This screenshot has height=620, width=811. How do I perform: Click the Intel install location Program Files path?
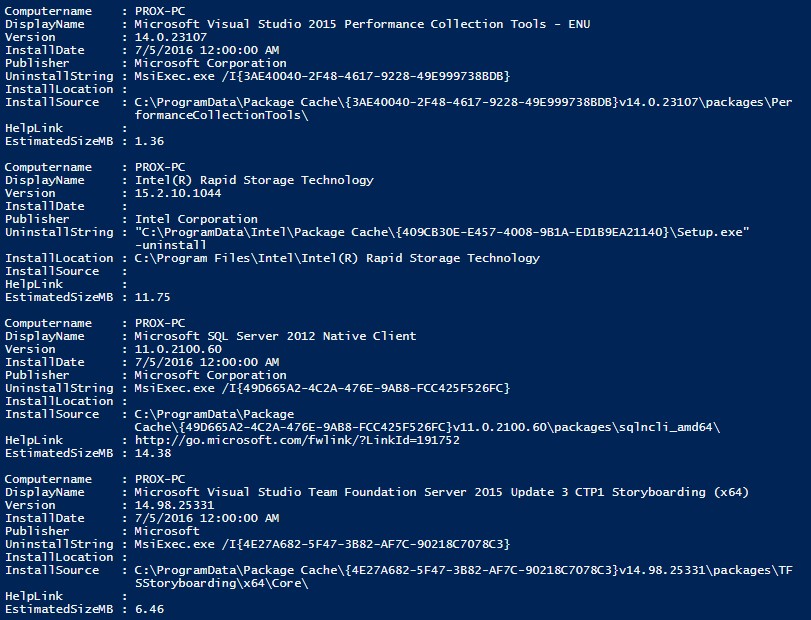point(337,259)
